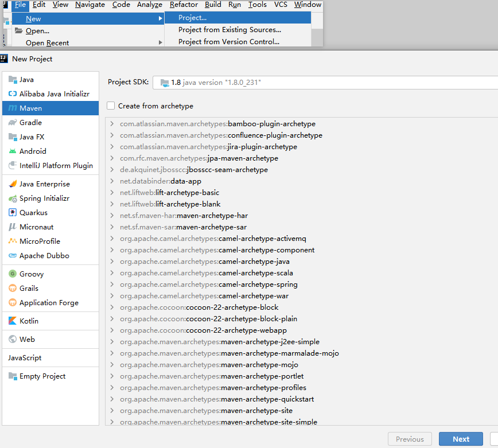Expand the confluence-plugin-archetype node
498x448 pixels.
[x=112, y=135]
